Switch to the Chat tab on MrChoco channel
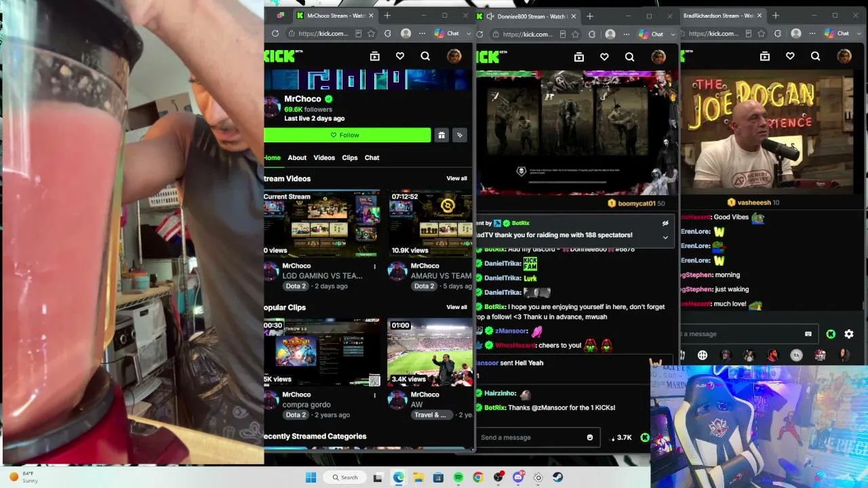The width and height of the screenshot is (868, 488). pyautogui.click(x=372, y=157)
